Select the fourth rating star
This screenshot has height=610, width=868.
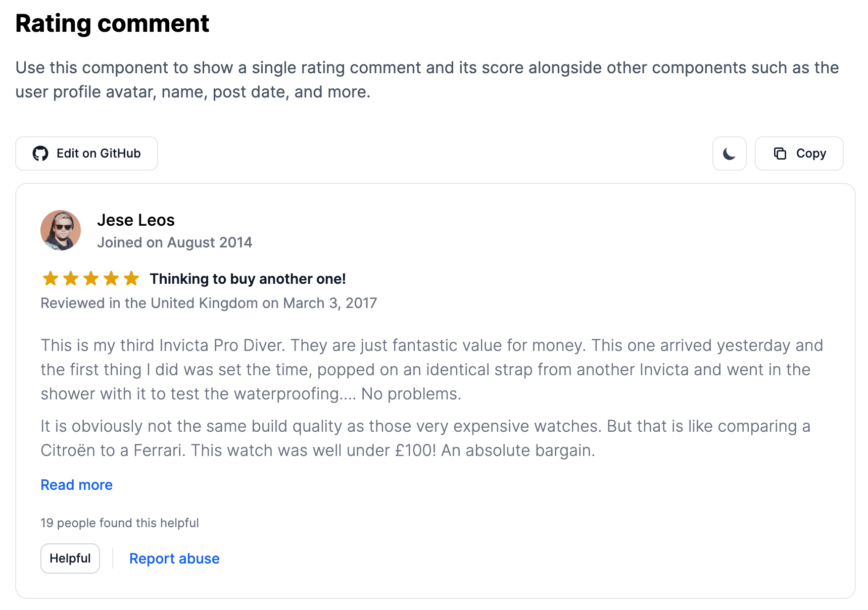(x=111, y=278)
